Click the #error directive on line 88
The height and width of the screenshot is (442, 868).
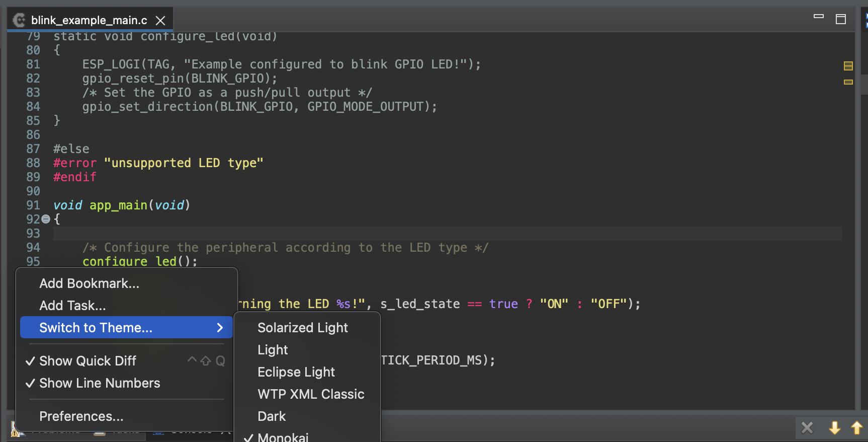pos(74,163)
